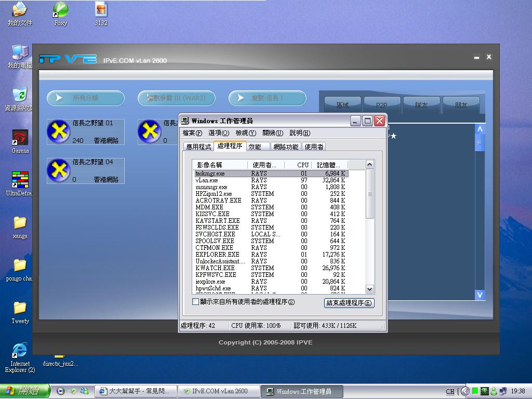Select the EXPLORER.EXE process row
The image size is (532, 399).
271,255
